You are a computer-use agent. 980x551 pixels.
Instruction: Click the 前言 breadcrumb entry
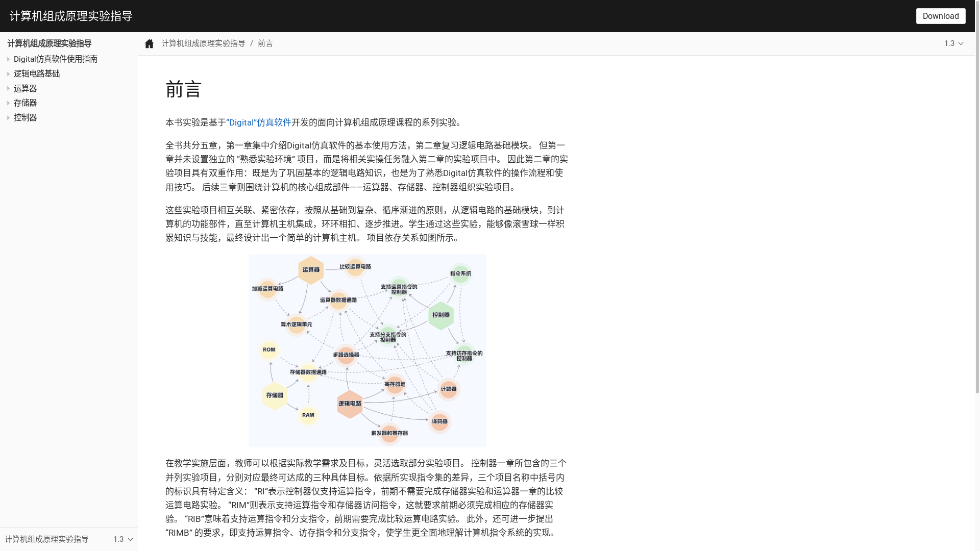265,44
